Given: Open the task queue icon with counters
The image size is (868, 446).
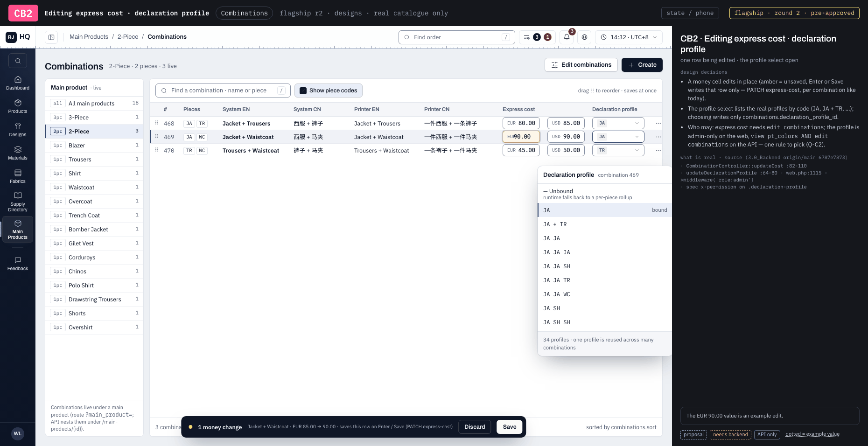Looking at the screenshot, I should tap(537, 37).
